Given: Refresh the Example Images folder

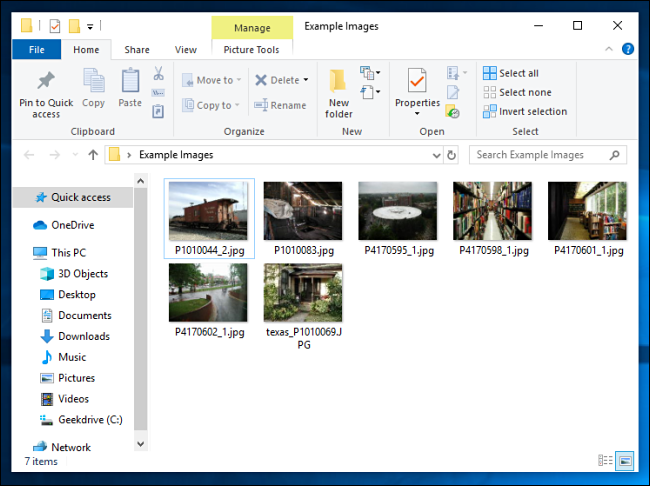Looking at the screenshot, I should click(x=452, y=155).
